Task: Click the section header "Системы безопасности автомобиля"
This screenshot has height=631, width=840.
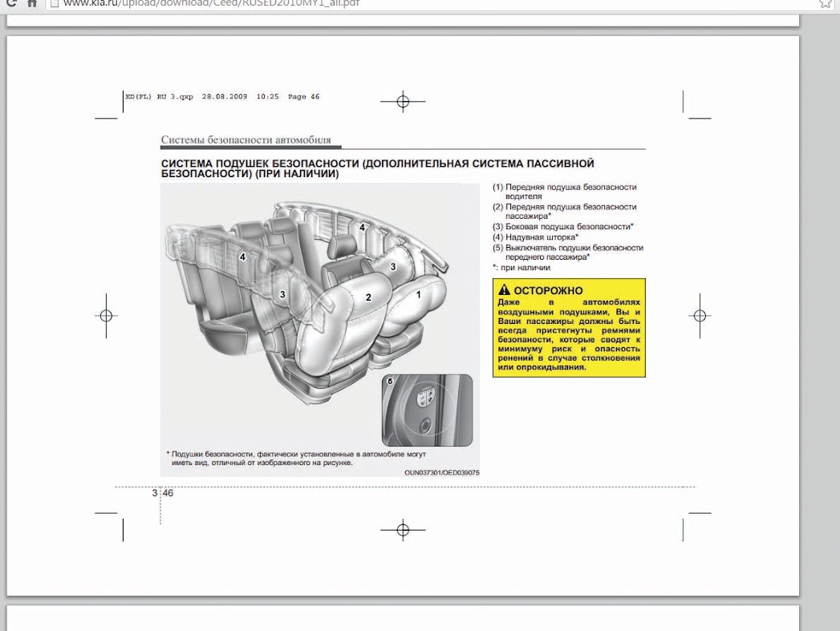Action: click(x=246, y=140)
